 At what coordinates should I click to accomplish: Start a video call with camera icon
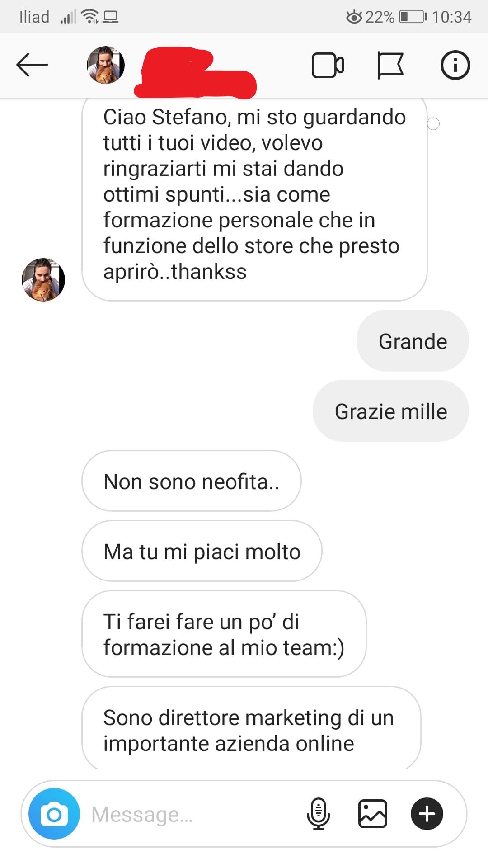coord(328,66)
